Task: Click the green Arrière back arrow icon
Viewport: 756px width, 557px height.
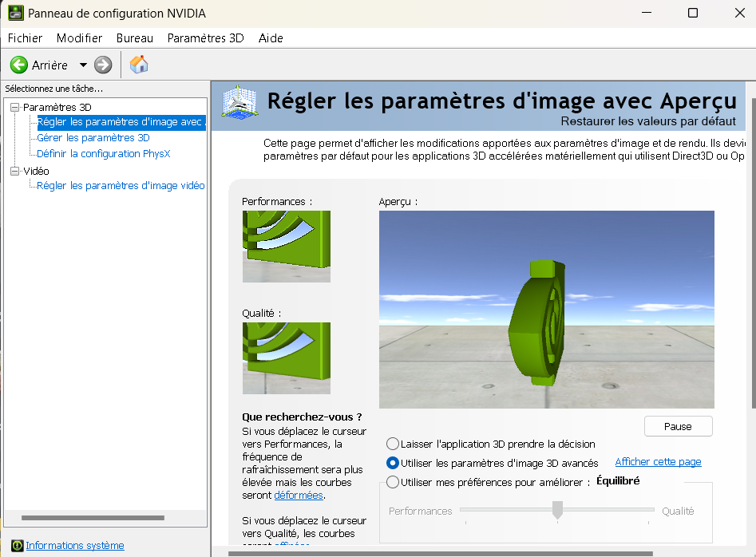Action: pos(19,65)
